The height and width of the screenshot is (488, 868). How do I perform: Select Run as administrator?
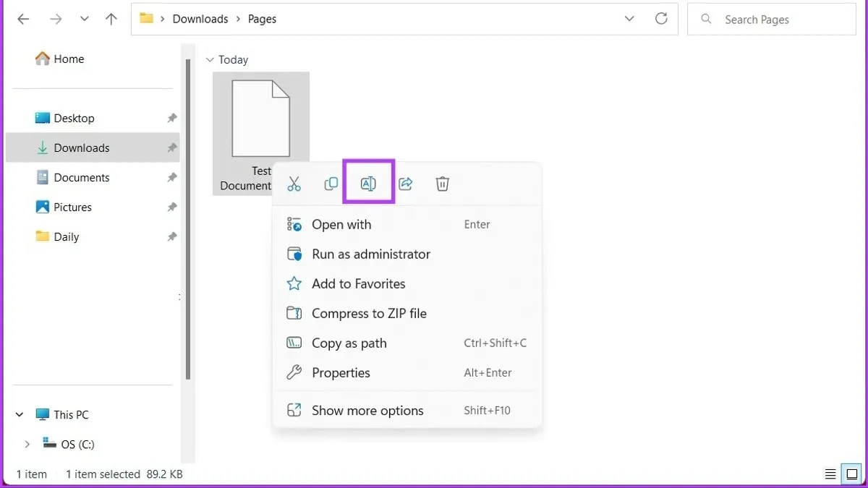[407, 254]
